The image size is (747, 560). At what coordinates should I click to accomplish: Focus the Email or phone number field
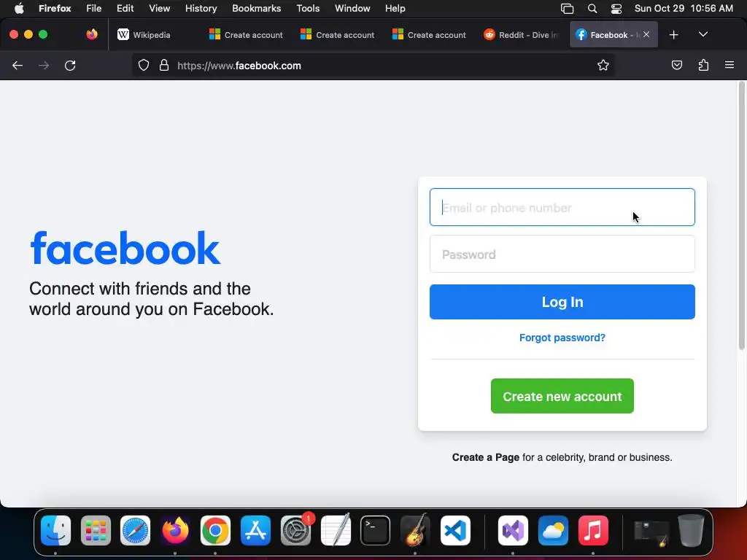coord(562,207)
